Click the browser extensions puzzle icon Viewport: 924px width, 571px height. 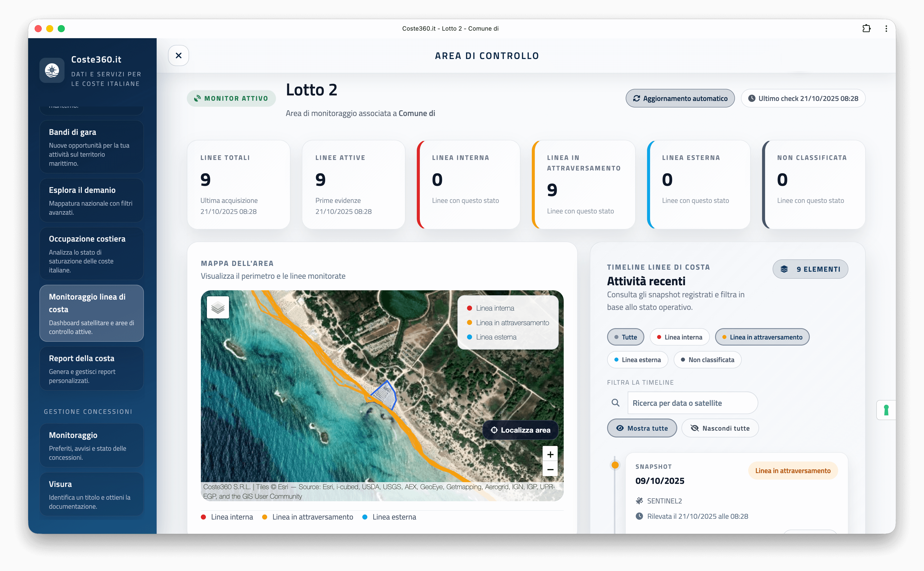click(866, 29)
